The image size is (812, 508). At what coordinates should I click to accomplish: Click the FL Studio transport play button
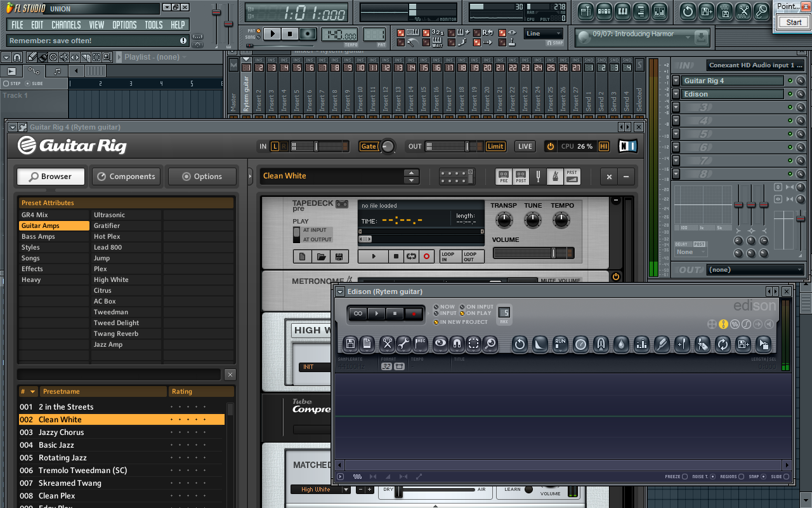tap(272, 34)
